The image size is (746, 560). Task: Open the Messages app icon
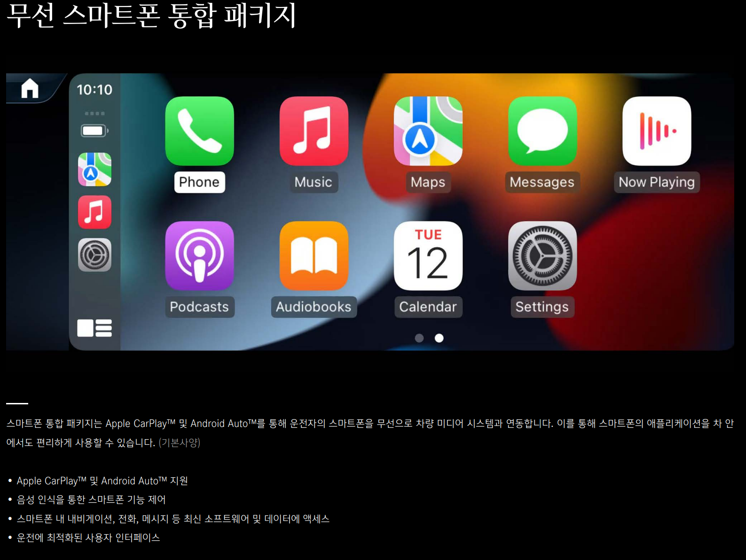coord(542,131)
